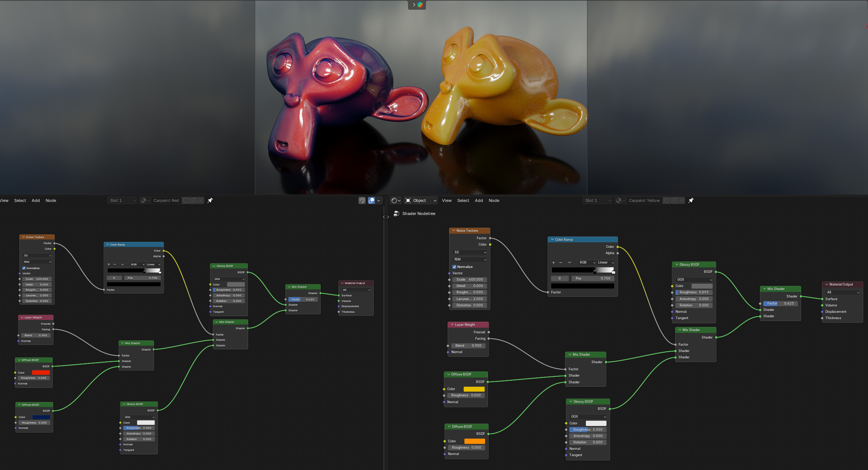
Task: Unlink Carpaint Yellow material with X icon
Action: [682, 200]
